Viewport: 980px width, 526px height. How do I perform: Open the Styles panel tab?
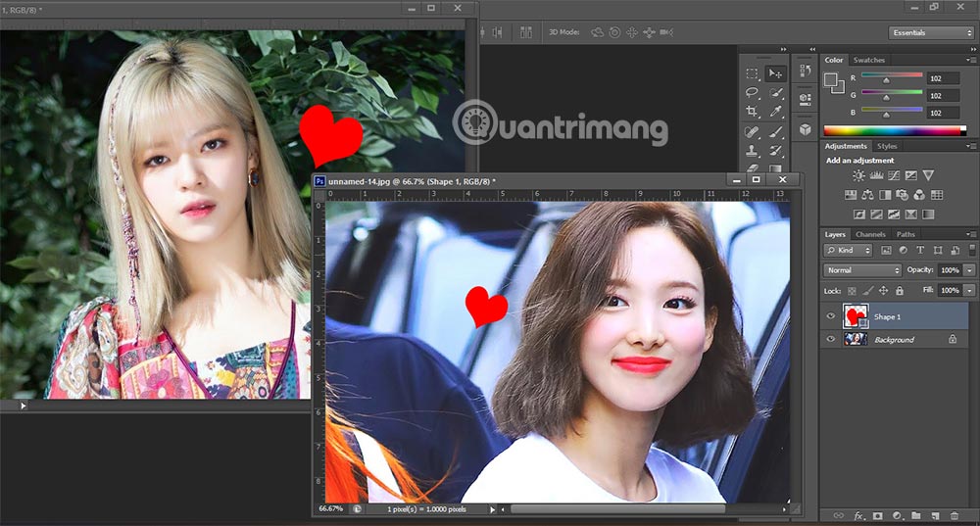click(887, 147)
